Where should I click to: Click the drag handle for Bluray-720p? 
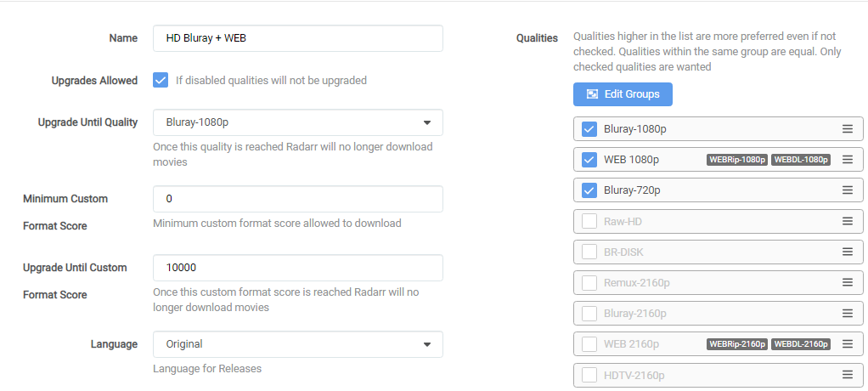[x=847, y=190]
